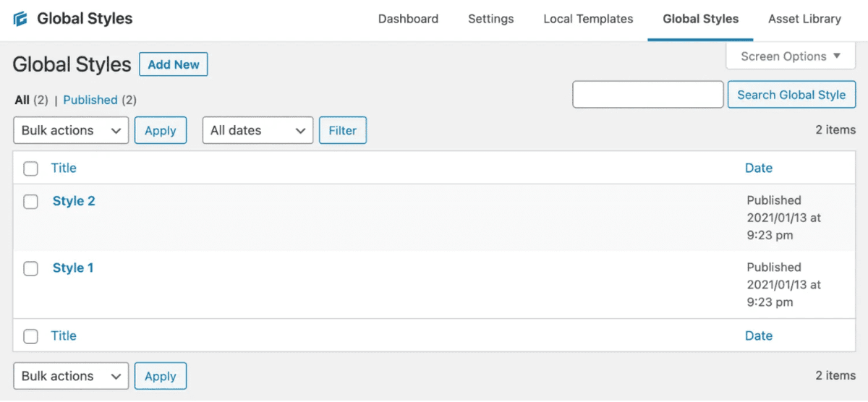The width and height of the screenshot is (868, 402).
Task: Select the Style 1 row checkbox
Action: tap(30, 268)
